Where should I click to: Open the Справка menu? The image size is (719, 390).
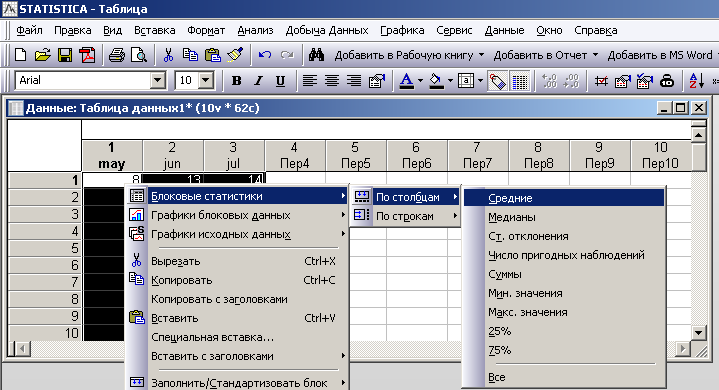pos(596,30)
